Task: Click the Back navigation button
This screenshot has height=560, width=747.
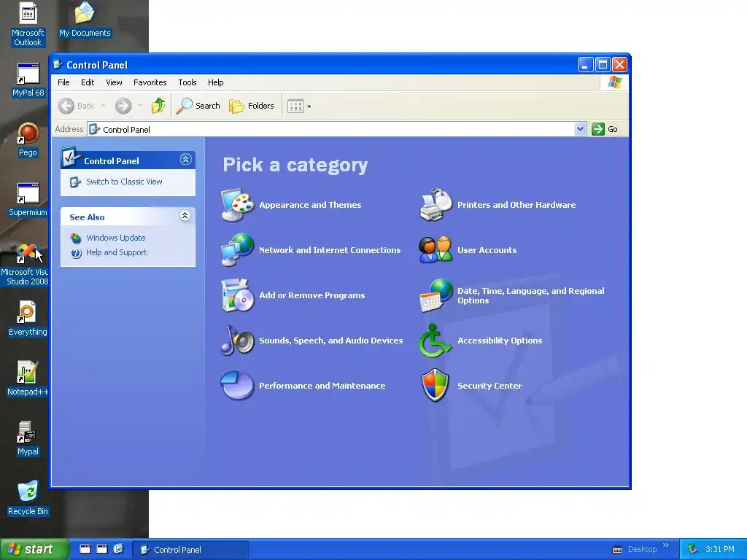Action: point(76,106)
